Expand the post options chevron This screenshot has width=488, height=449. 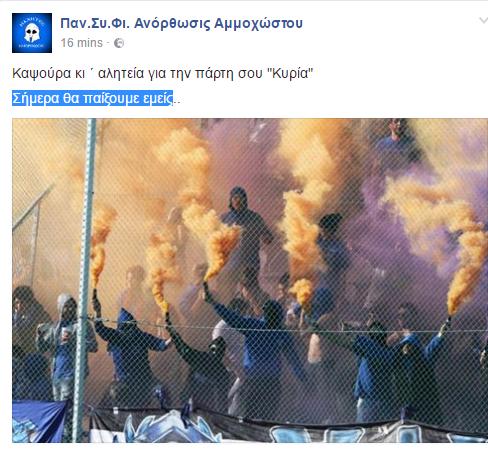(483, 21)
